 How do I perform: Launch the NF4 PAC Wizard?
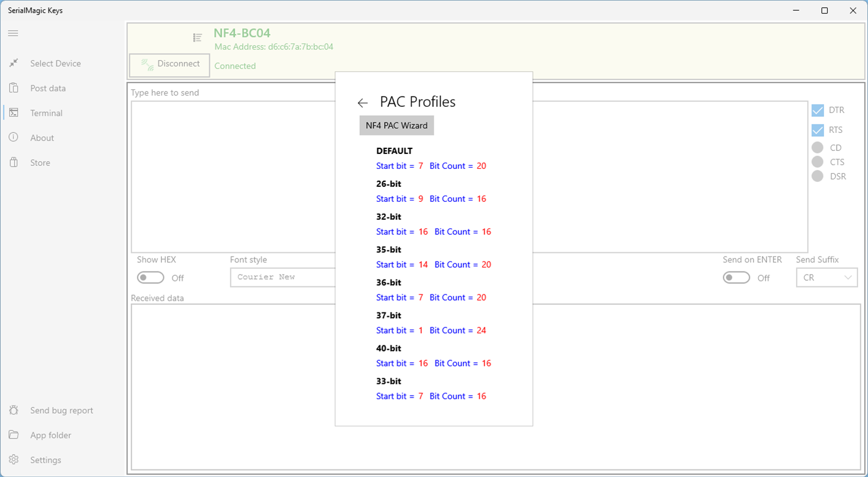click(x=396, y=125)
